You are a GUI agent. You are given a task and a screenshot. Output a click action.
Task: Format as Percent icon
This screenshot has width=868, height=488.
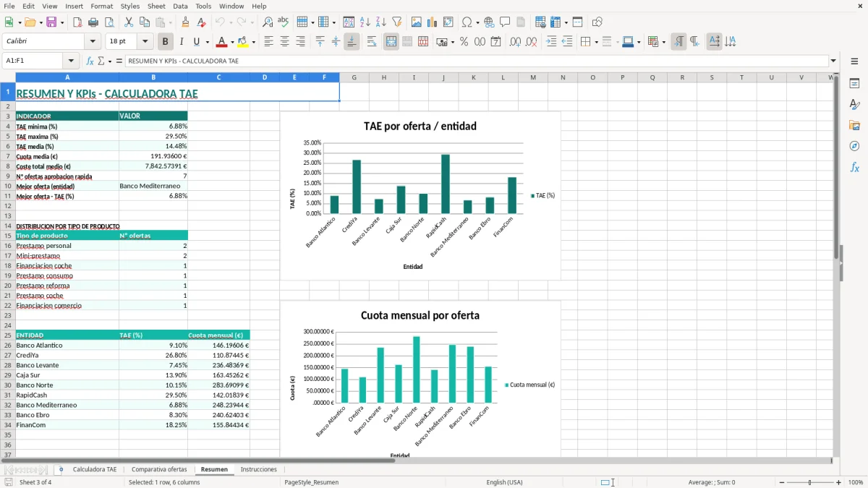(x=464, y=42)
